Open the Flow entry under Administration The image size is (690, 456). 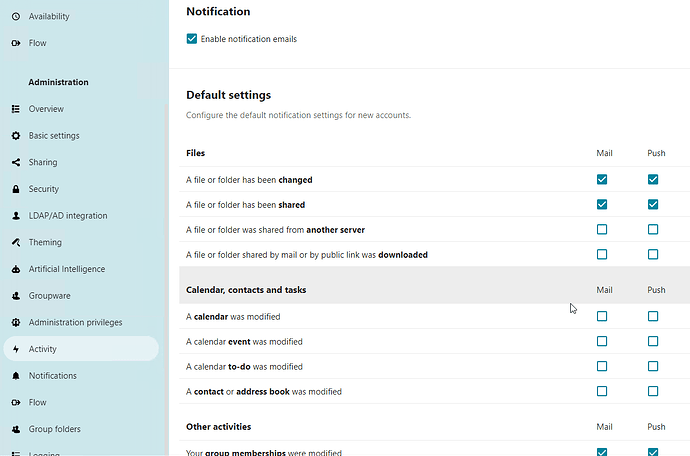pos(37,402)
